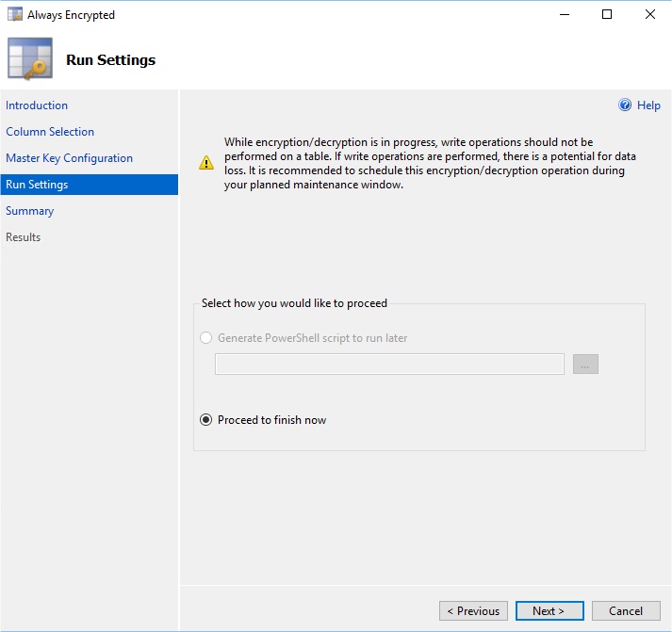This screenshot has height=632, width=672.
Task: Click the PowerShell script path text field
Action: [389, 365]
